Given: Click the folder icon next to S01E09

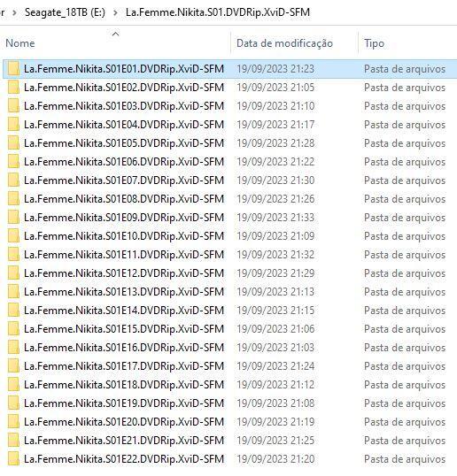Looking at the screenshot, I should [x=13, y=218].
